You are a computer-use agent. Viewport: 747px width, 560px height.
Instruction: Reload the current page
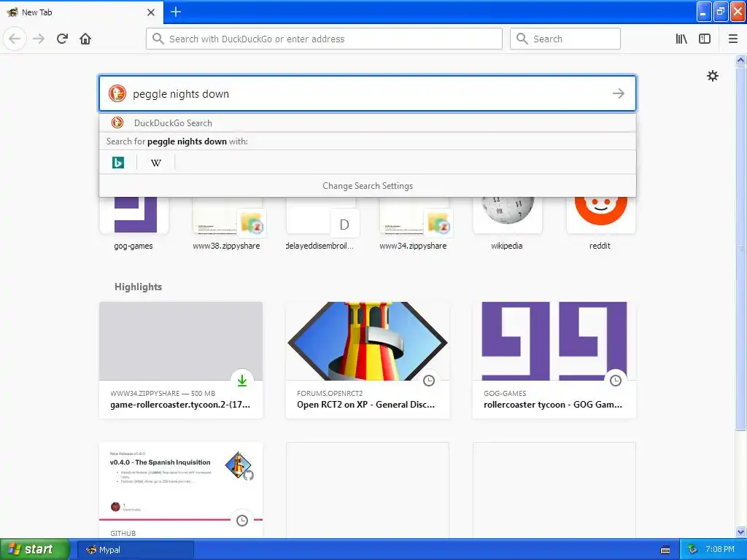tap(62, 39)
